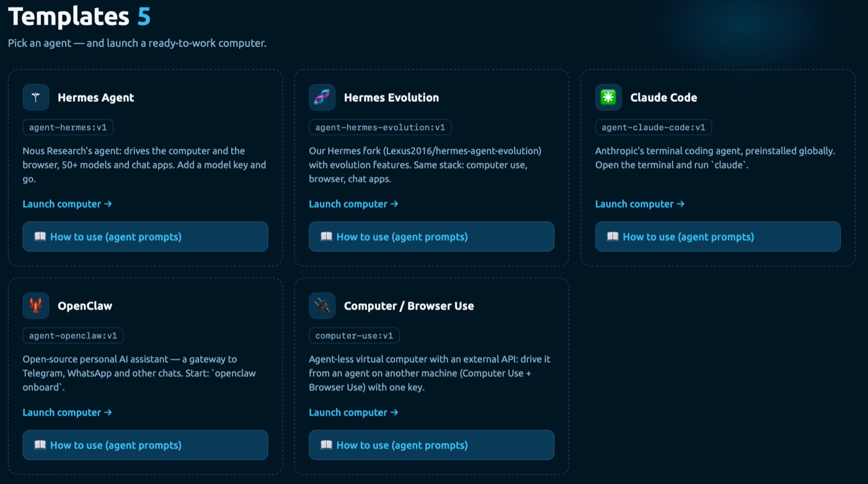The width and height of the screenshot is (868, 484).
Task: Open How to use for Hermes Agent
Action: [146, 236]
